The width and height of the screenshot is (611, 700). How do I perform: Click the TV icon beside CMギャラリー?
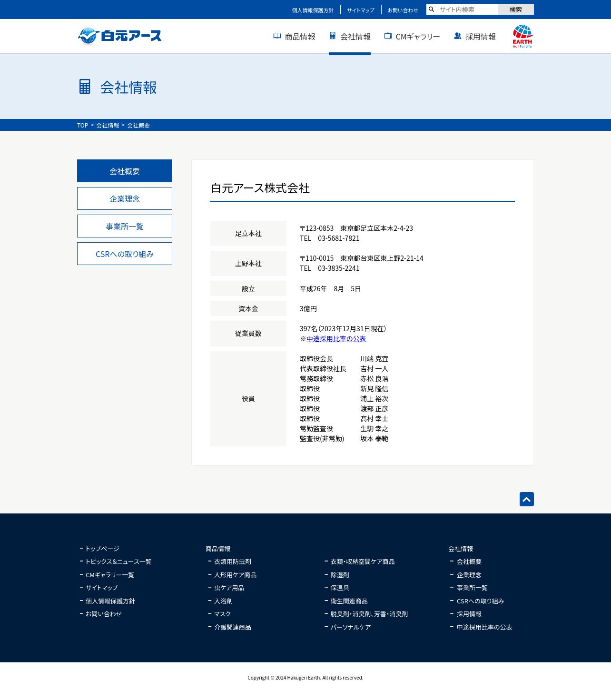click(388, 36)
